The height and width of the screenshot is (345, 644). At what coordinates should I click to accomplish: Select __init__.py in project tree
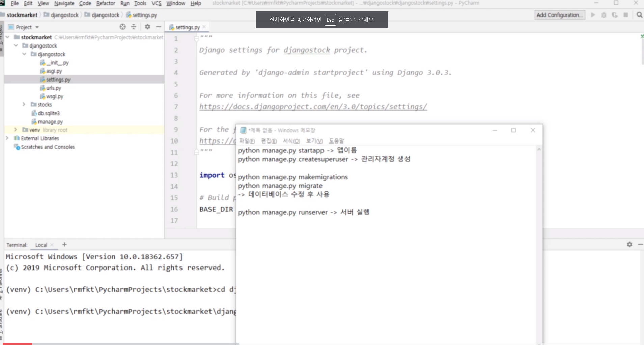click(54, 63)
